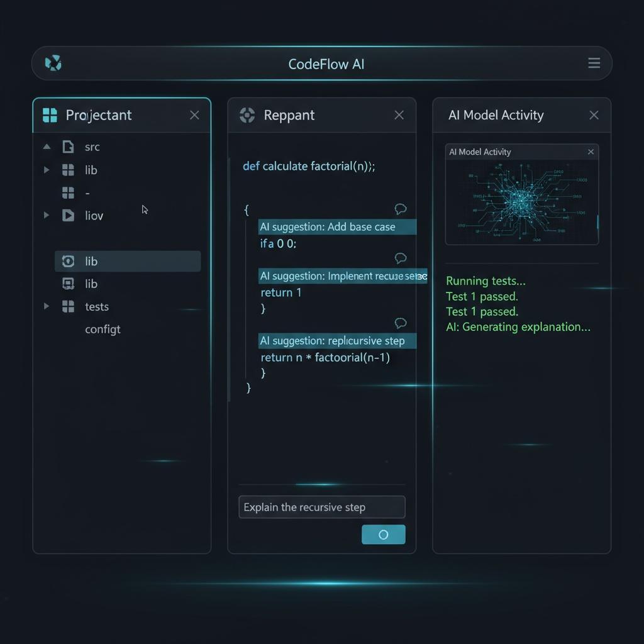Select the highlighted lib row in the tree
644x644 pixels.
(x=128, y=261)
